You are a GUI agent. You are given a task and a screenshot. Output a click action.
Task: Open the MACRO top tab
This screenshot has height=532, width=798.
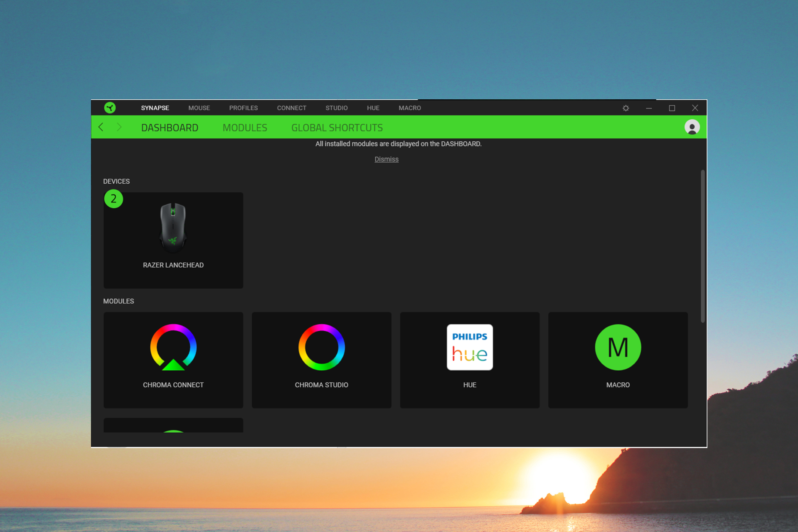pos(410,108)
